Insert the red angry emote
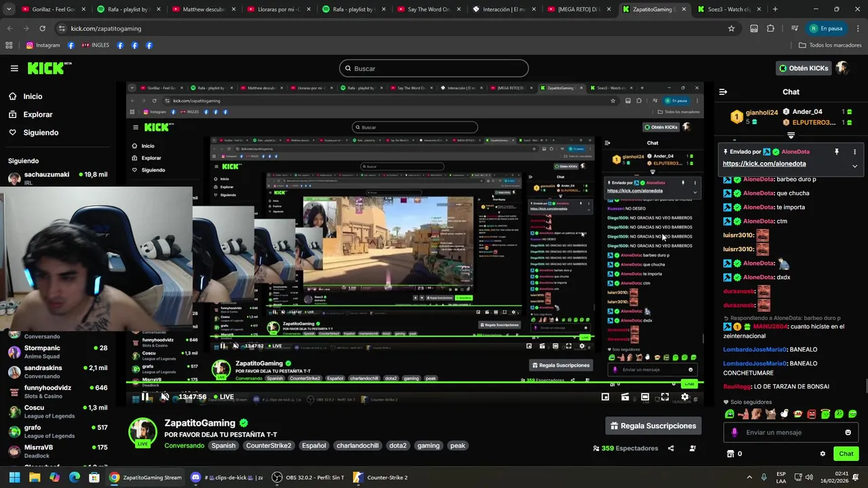 tap(812, 414)
